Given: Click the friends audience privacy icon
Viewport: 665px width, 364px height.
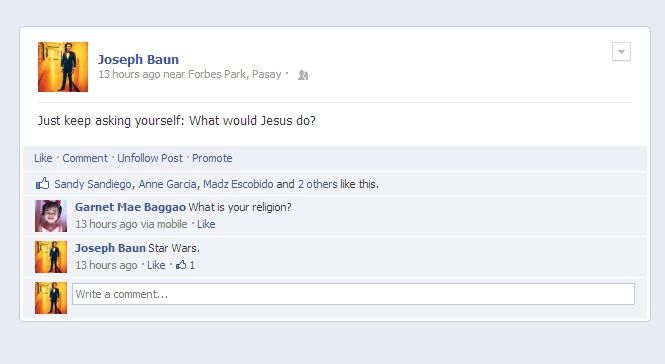Looking at the screenshot, I should pyautogui.click(x=303, y=75).
